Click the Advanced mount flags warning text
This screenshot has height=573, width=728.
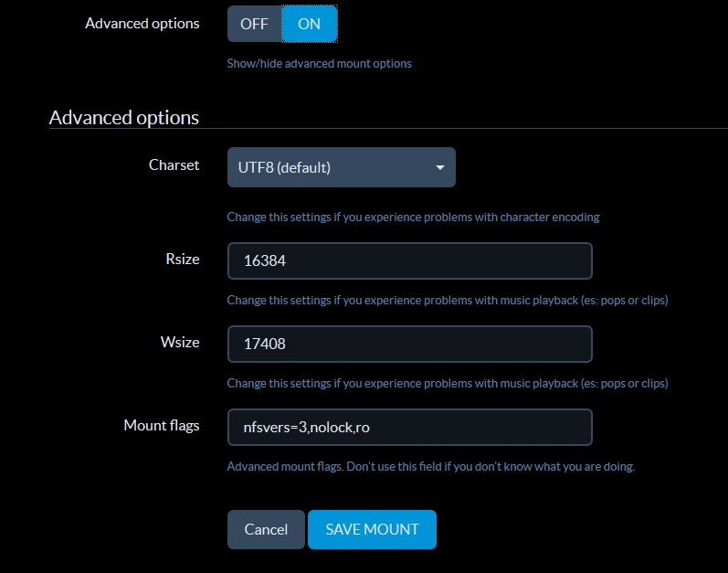[431, 467]
